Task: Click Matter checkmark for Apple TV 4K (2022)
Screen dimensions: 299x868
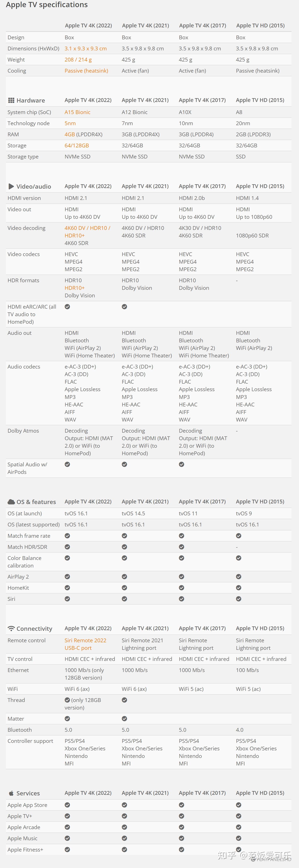Action: [67, 719]
